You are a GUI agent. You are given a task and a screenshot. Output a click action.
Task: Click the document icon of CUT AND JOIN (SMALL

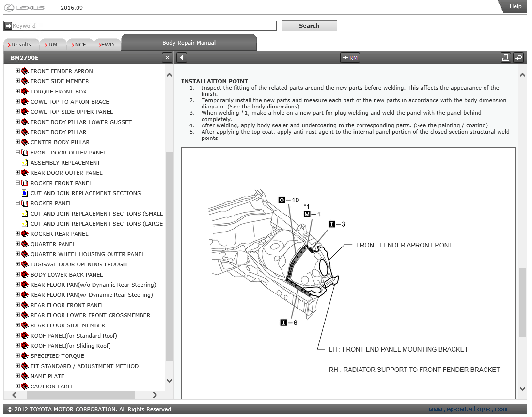tap(24, 214)
